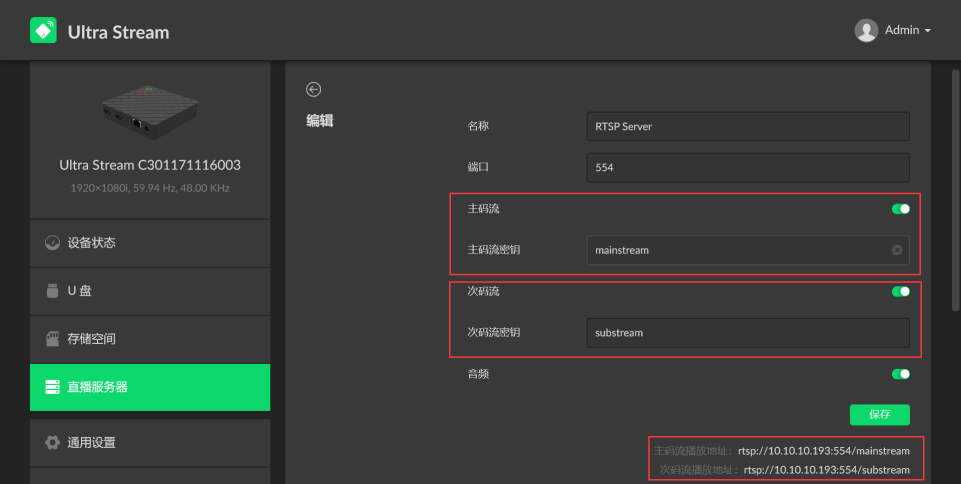
Task: Click the green 保存 button
Action: click(879, 415)
